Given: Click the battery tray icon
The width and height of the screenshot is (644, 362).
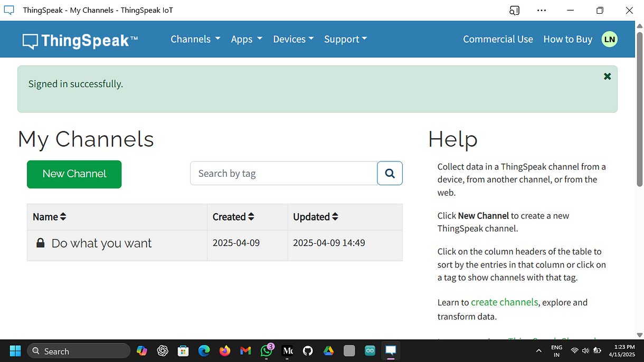Looking at the screenshot, I should [597, 351].
